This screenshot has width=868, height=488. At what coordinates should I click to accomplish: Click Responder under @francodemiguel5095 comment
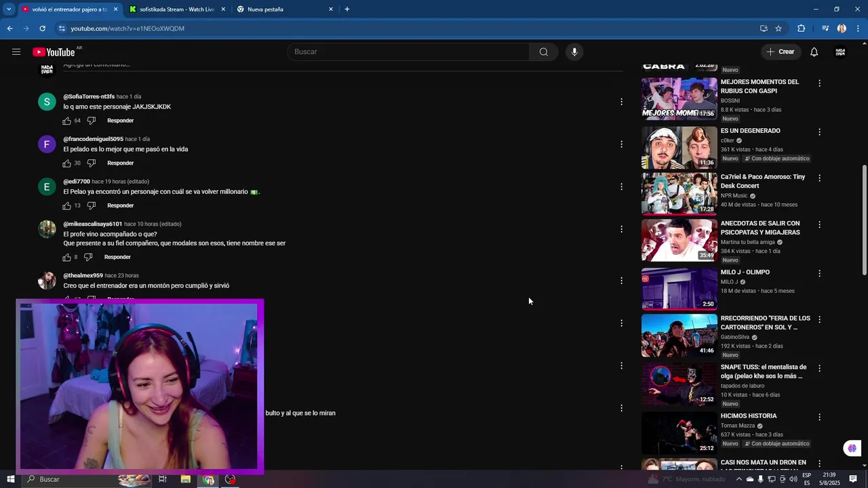[x=120, y=163]
